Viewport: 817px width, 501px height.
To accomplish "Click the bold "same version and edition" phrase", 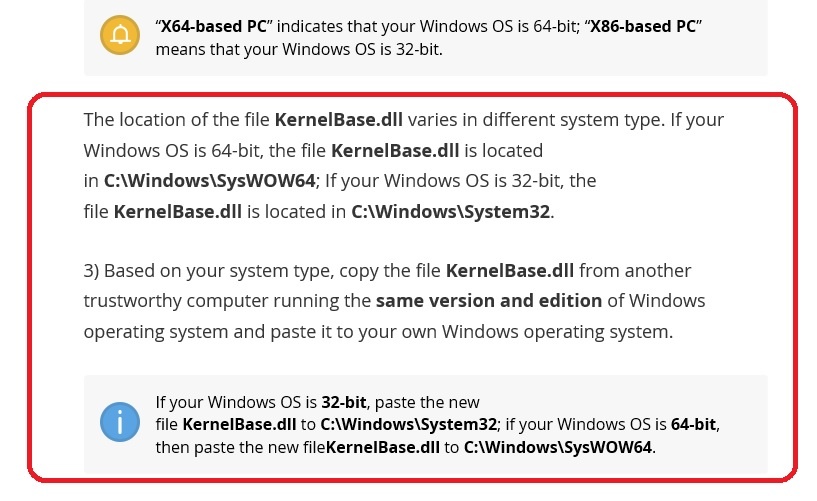I will [489, 301].
